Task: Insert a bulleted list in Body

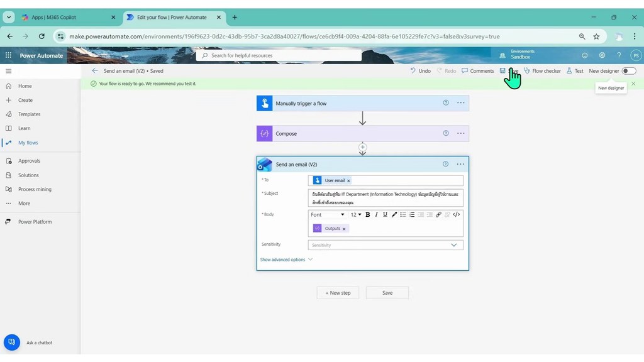Action: coord(403,215)
